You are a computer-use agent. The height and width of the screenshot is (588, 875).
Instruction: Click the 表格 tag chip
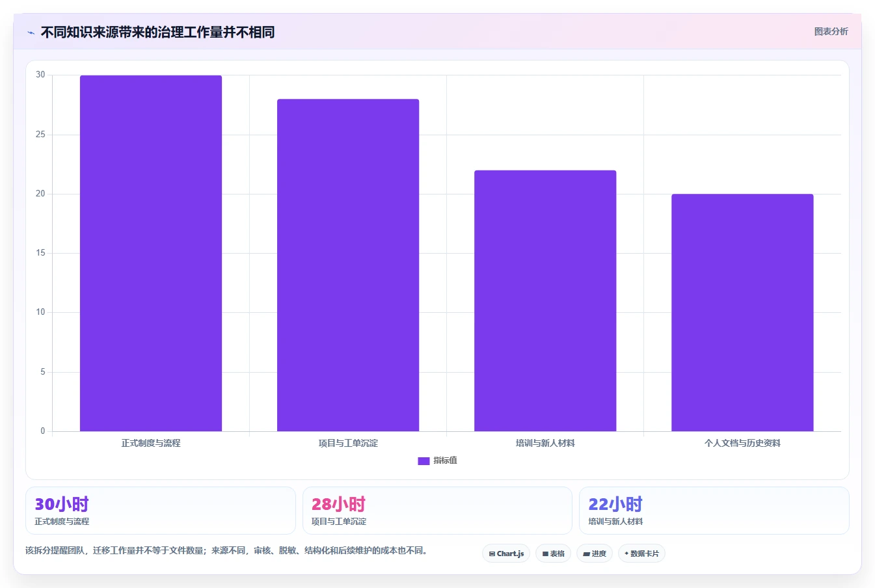(553, 554)
